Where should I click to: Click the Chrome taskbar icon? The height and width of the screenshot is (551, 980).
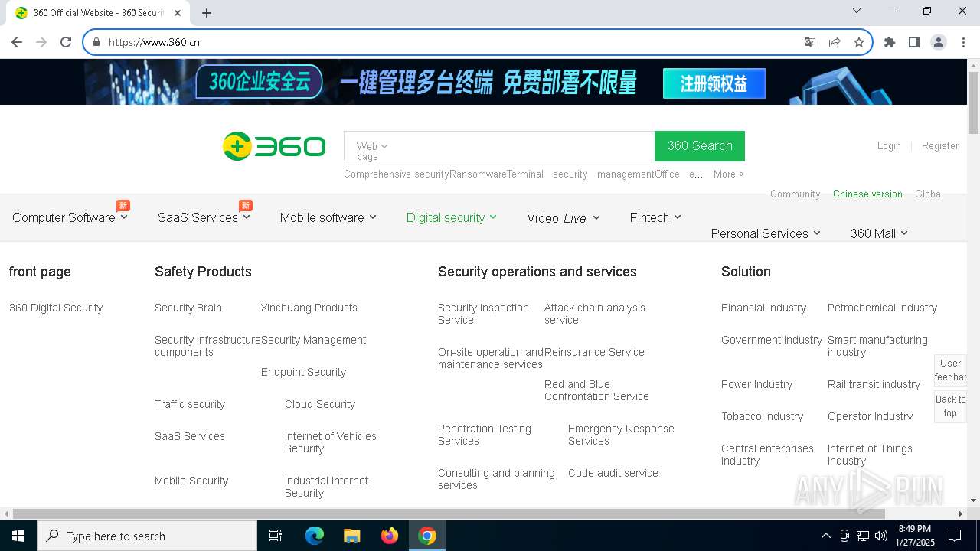[427, 536]
